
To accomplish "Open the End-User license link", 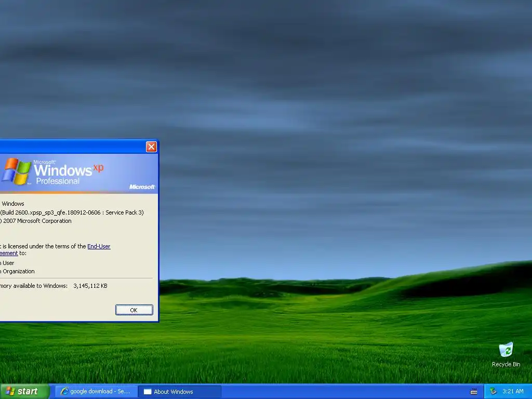I will [99, 246].
